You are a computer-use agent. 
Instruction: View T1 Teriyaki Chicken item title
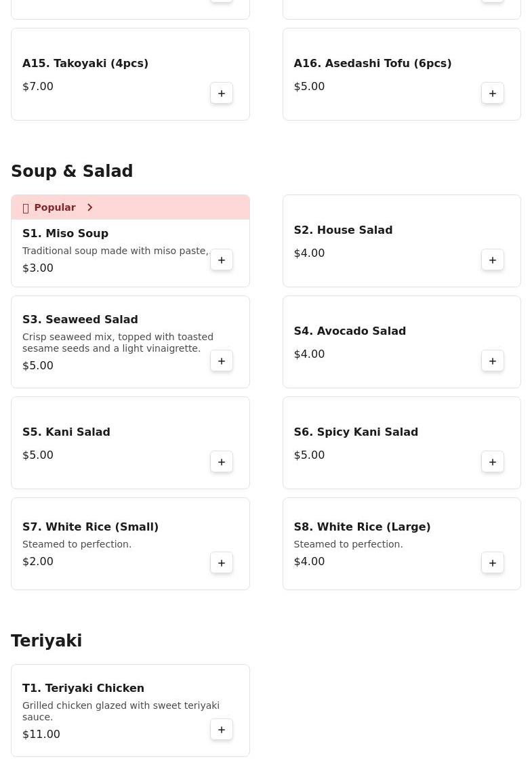click(x=83, y=688)
